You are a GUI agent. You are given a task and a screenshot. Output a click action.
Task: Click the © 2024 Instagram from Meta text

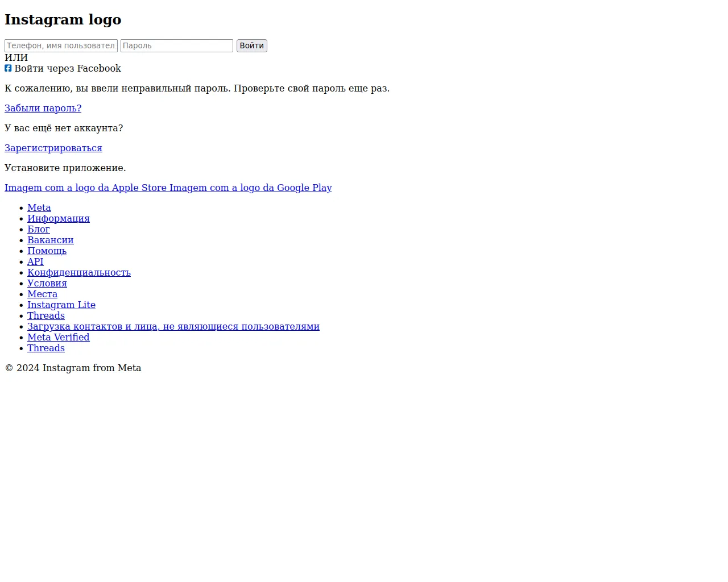point(73,368)
